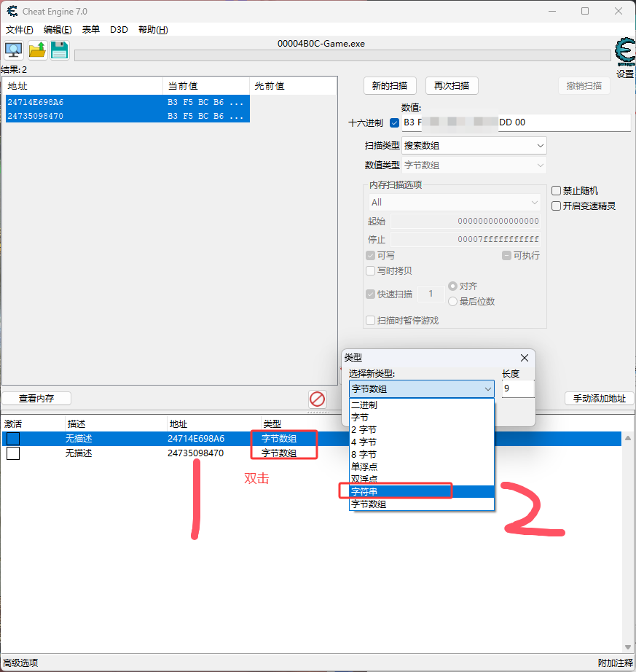The height and width of the screenshot is (672, 636).
Task: Enable the 禁止随机 checkbox
Action: coord(556,191)
